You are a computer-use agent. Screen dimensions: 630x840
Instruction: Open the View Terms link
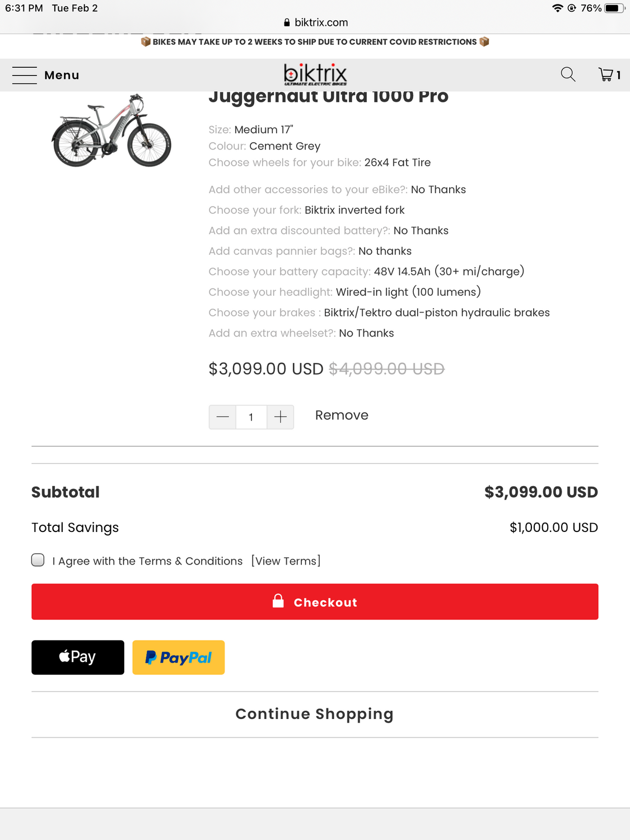[x=286, y=561]
